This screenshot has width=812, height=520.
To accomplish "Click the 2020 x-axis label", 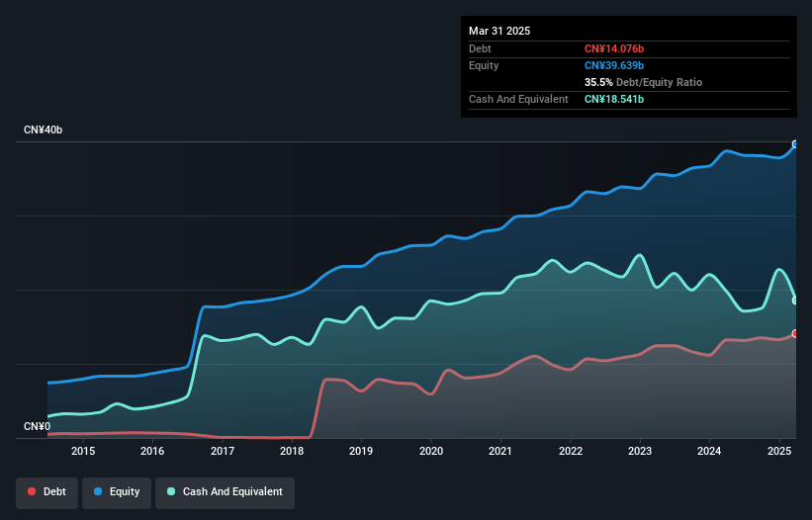I will (x=431, y=451).
